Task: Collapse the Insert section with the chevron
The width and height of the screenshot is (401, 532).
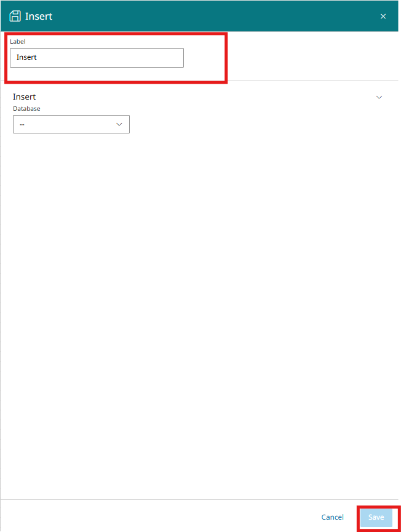Action: click(379, 97)
